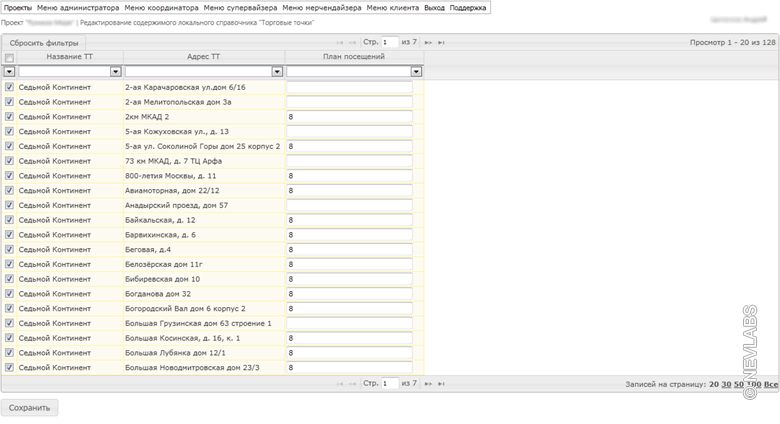780x424 pixels.
Task: Uncheck row with address 2км МКАД 2
Action: pos(9,117)
